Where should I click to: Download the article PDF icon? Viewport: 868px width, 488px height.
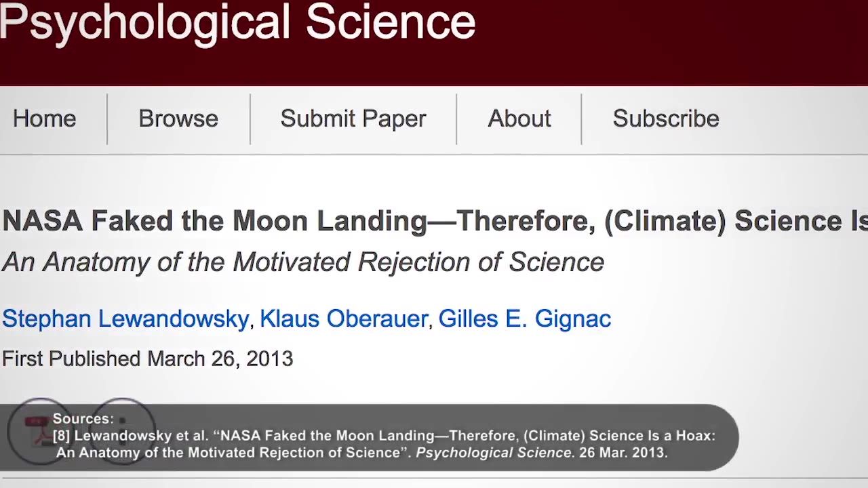pos(39,430)
